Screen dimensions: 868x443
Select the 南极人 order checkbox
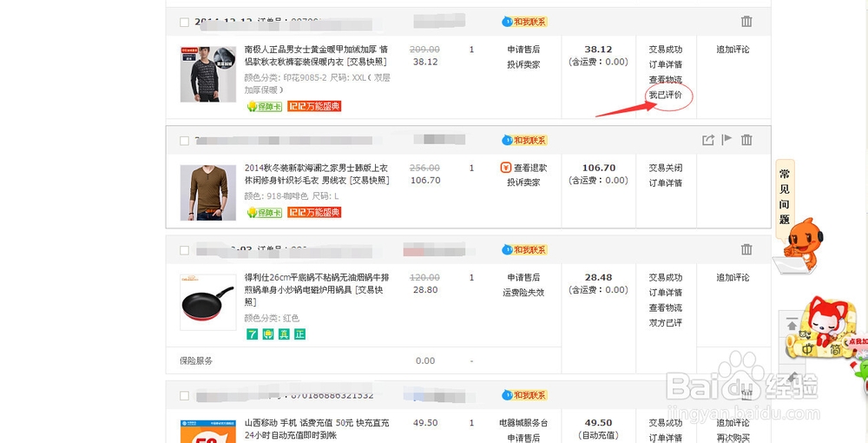[x=184, y=23]
